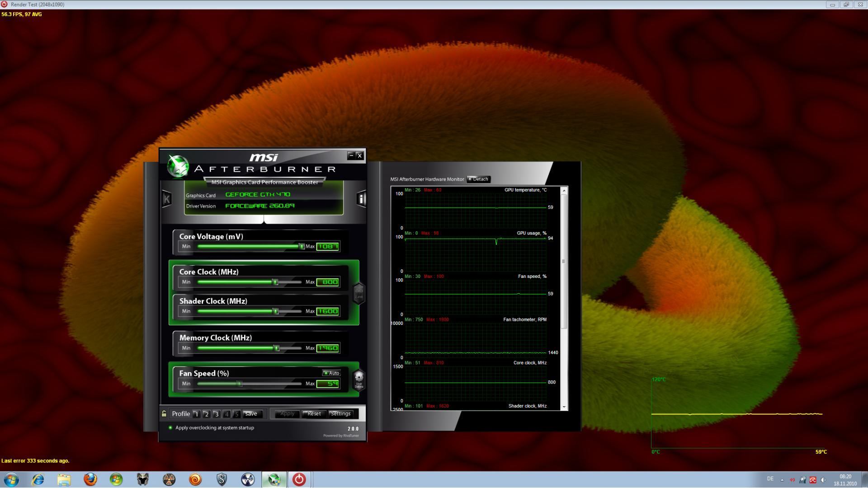Screen dimensions: 868x488
Task: Open Internet Explorer from taskbar
Action: (38, 479)
